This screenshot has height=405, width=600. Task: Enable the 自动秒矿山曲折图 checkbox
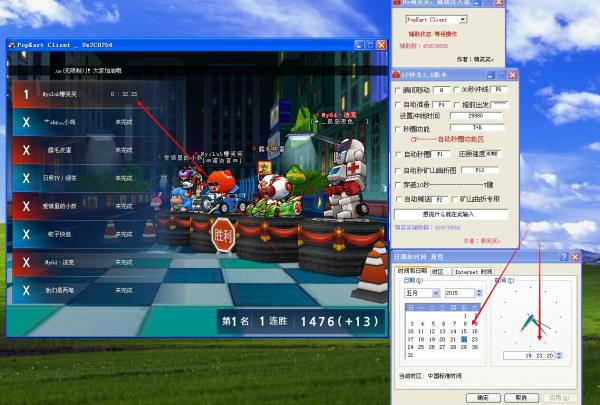[398, 170]
